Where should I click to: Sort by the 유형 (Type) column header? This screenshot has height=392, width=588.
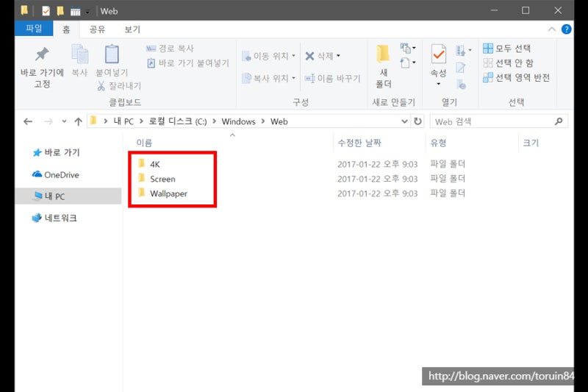click(x=438, y=143)
